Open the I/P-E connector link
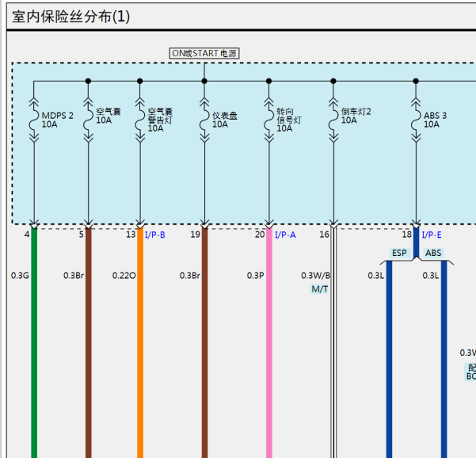The width and height of the screenshot is (476, 458). (432, 235)
